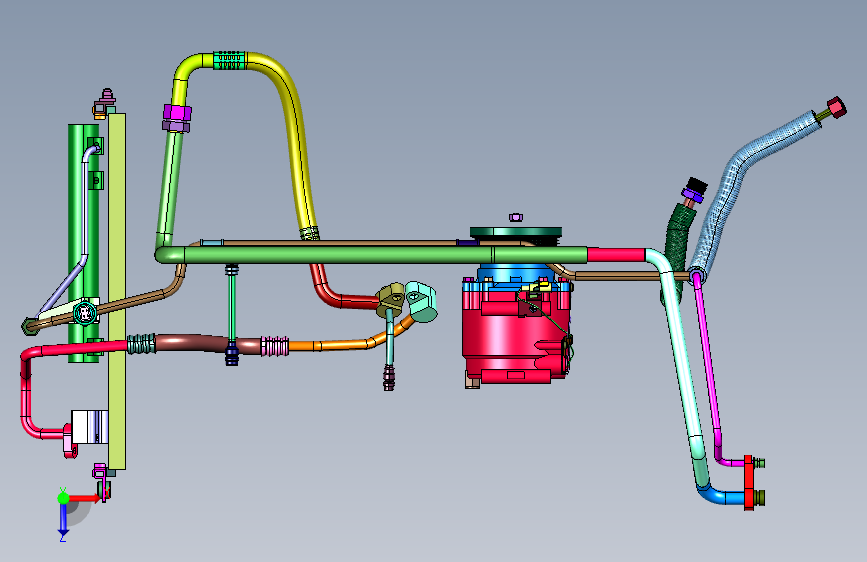Screen dimensions: 867x562
Task: Select the service valve below teal rod
Action: [x=389, y=379]
